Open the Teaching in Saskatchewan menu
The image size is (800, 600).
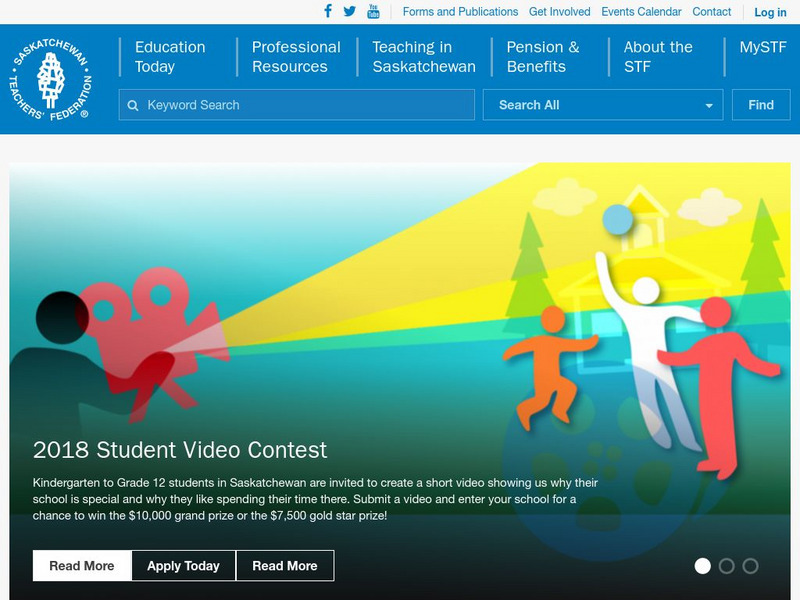click(423, 57)
